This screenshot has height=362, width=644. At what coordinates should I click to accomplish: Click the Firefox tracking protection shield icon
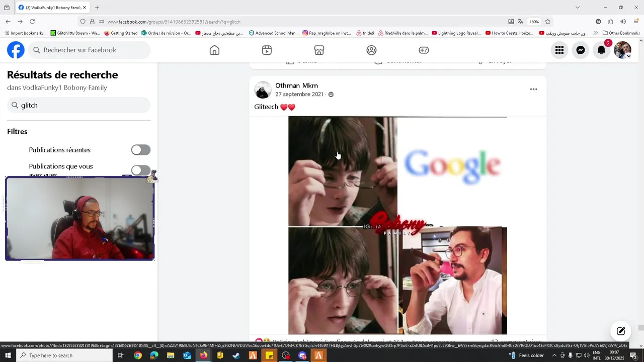tap(83, 22)
